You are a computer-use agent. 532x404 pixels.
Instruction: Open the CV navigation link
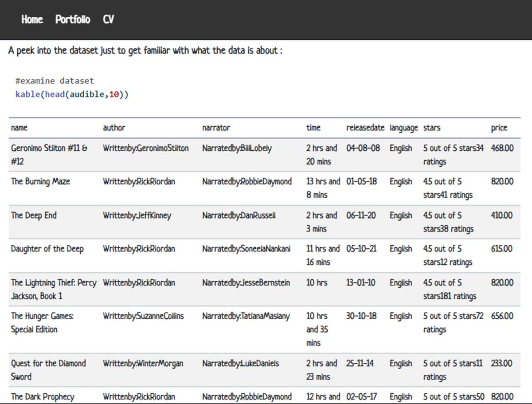pyautogui.click(x=108, y=20)
